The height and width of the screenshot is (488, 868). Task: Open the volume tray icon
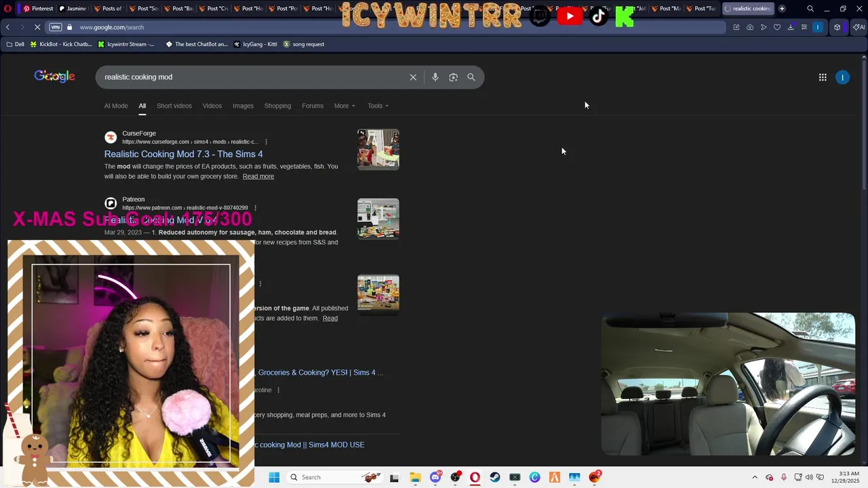[809, 477]
